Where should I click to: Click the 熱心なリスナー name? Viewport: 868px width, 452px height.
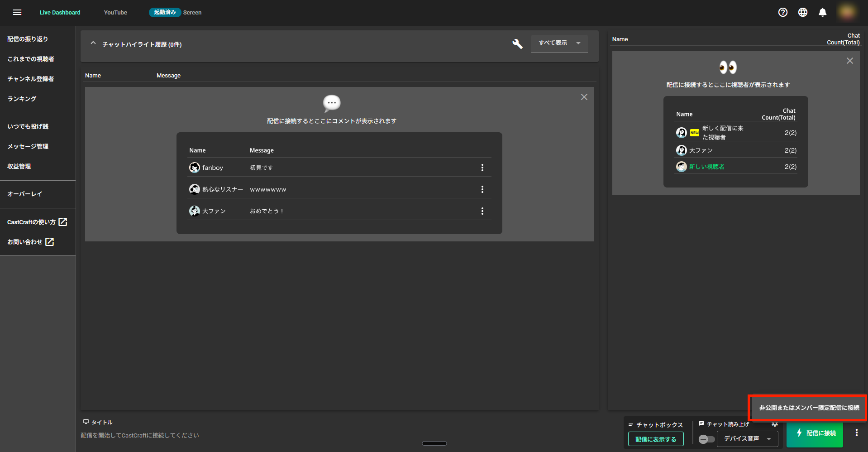click(223, 189)
